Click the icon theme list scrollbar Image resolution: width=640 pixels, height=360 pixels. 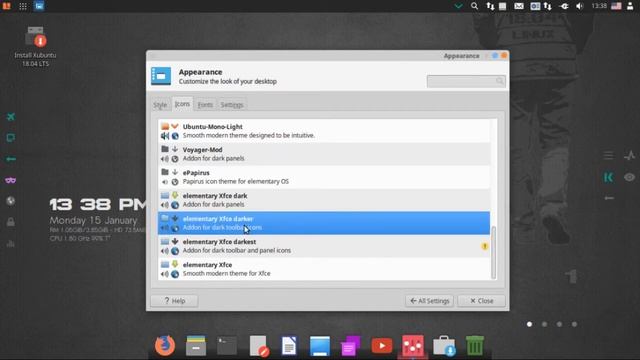493,252
